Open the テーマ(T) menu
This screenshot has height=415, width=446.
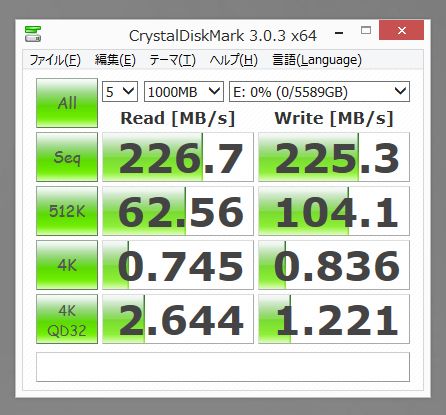172,60
